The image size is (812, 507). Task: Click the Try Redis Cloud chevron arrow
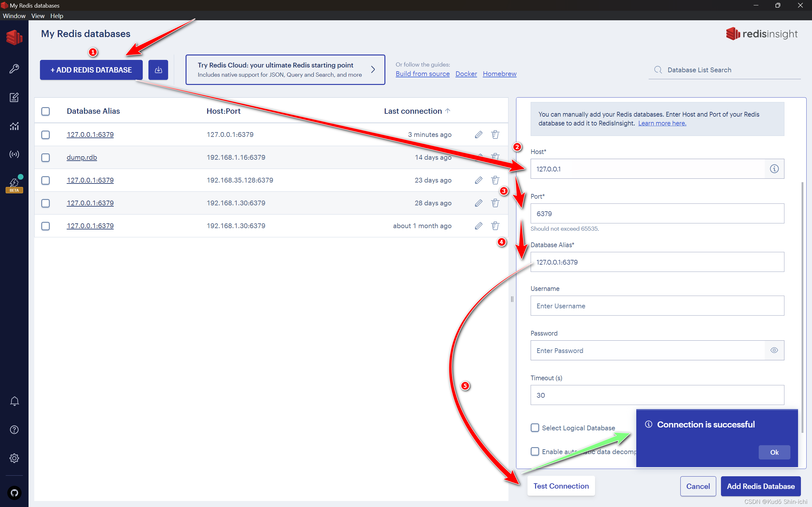pos(374,69)
